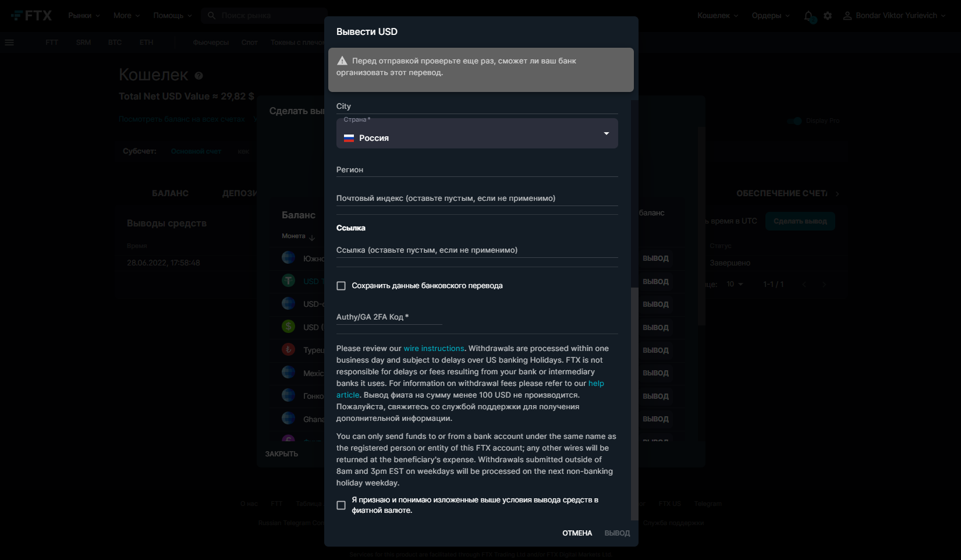Click the help icon next to Кошелек heading
Image resolution: width=961 pixels, height=560 pixels.
pos(198,76)
